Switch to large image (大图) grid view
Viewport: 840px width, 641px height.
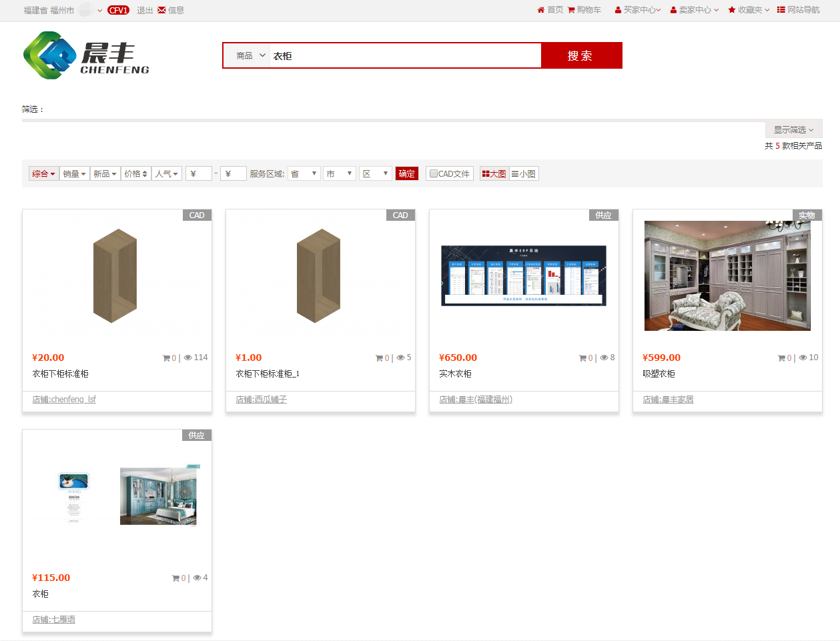coord(494,174)
